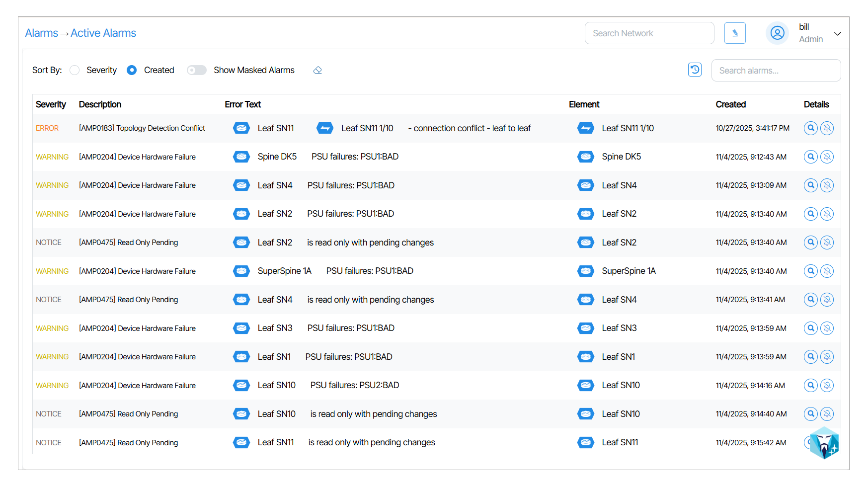Select the Severity sort radio button
The image size is (868, 489).
point(75,71)
